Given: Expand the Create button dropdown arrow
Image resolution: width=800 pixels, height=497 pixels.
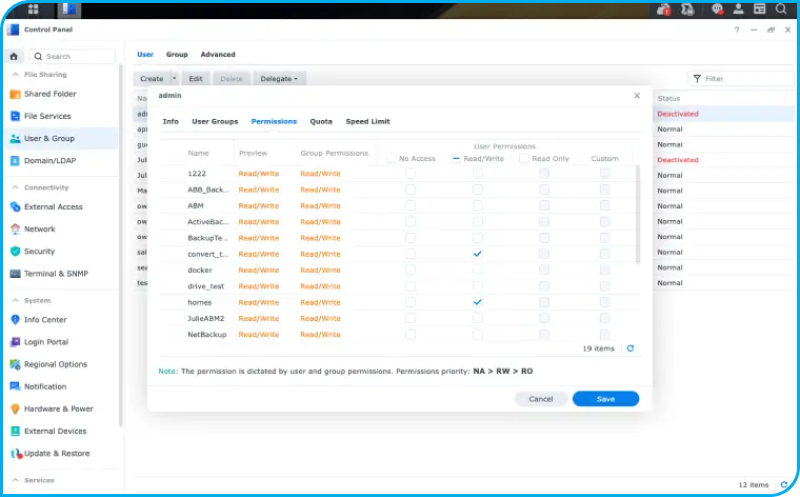Looking at the screenshot, I should (174, 78).
